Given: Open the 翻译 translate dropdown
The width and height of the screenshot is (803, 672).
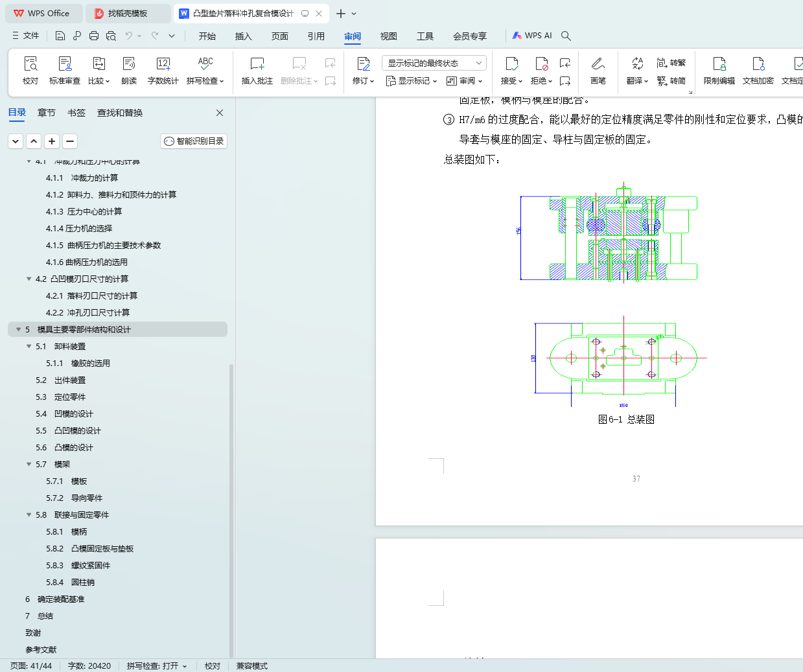Looking at the screenshot, I should pos(638,81).
